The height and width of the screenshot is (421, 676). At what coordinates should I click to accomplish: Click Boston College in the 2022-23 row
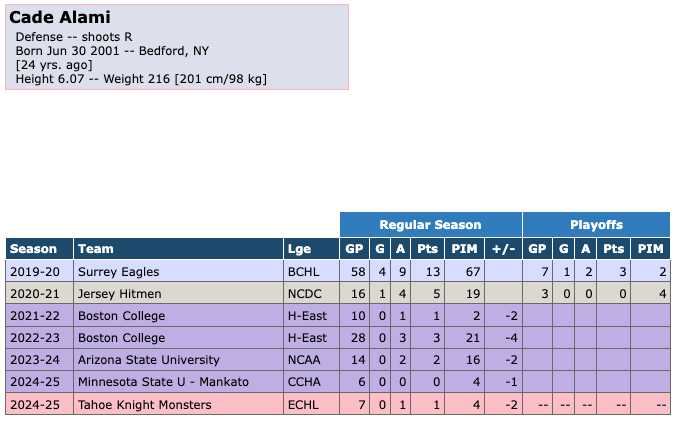122,338
